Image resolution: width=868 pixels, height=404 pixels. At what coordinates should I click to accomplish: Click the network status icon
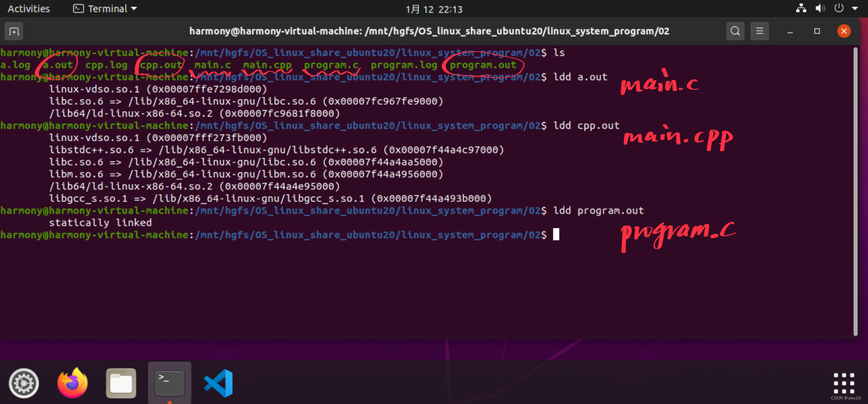coord(801,8)
